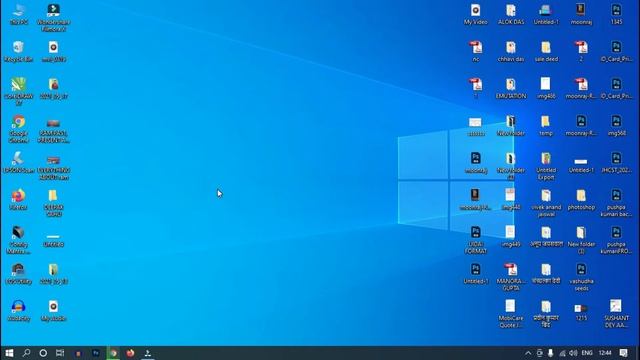Select the My Audio file icon
This screenshot has width=640, height=360.
click(x=53, y=311)
